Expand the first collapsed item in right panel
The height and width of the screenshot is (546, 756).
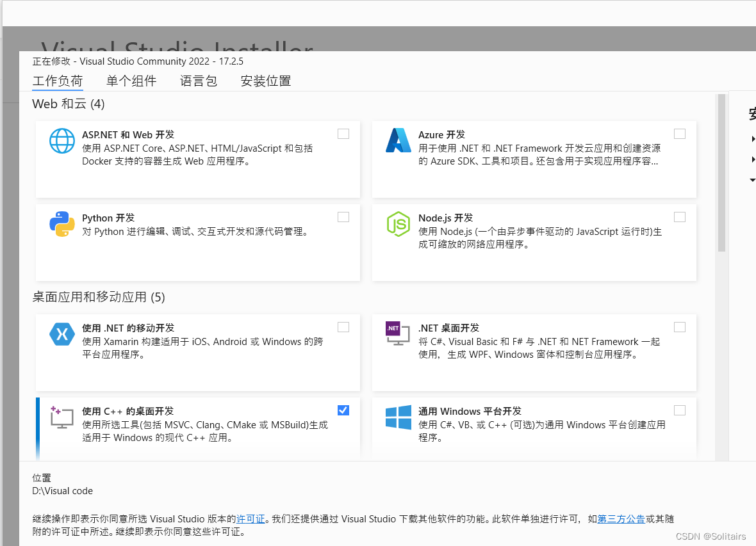[x=753, y=139]
